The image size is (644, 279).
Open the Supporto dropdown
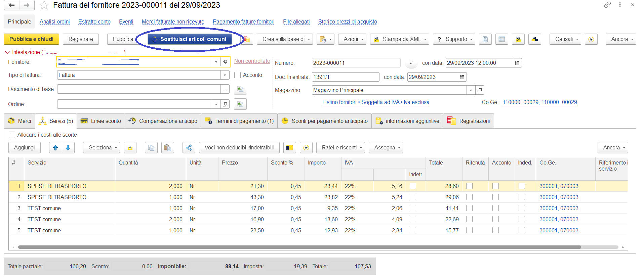[454, 39]
